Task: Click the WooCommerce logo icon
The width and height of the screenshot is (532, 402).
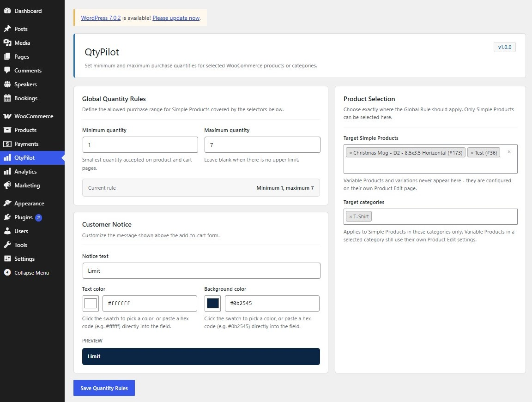Action: (7, 116)
